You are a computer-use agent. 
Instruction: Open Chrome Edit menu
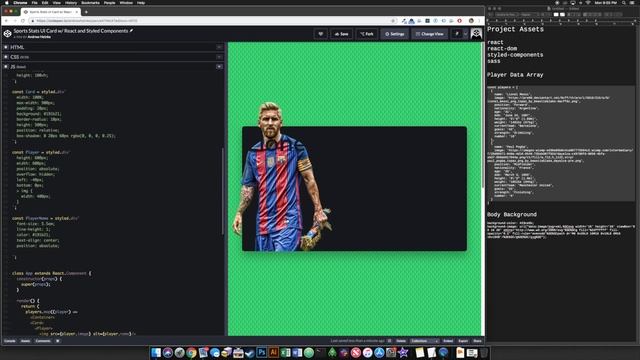pos(45,3)
